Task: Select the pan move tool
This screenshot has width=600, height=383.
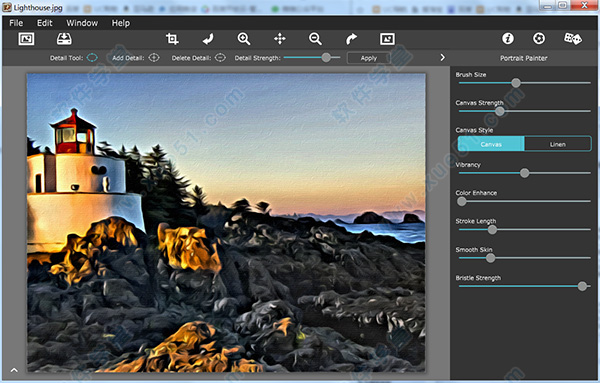Action: (280, 39)
